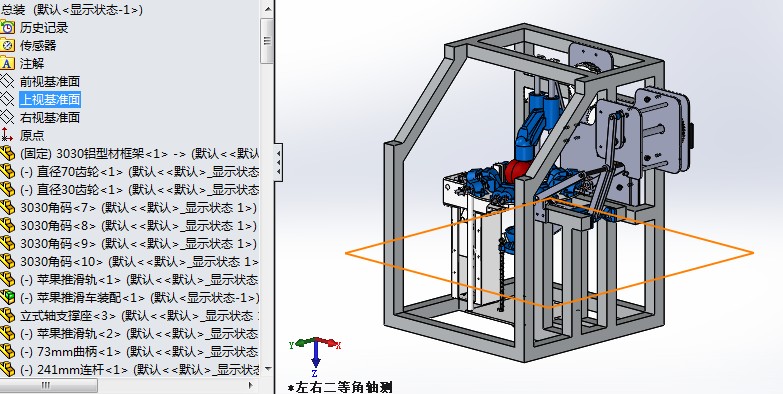The height and width of the screenshot is (394, 783).
Task: Click the 传感器 sensor folder icon
Action: [7, 45]
